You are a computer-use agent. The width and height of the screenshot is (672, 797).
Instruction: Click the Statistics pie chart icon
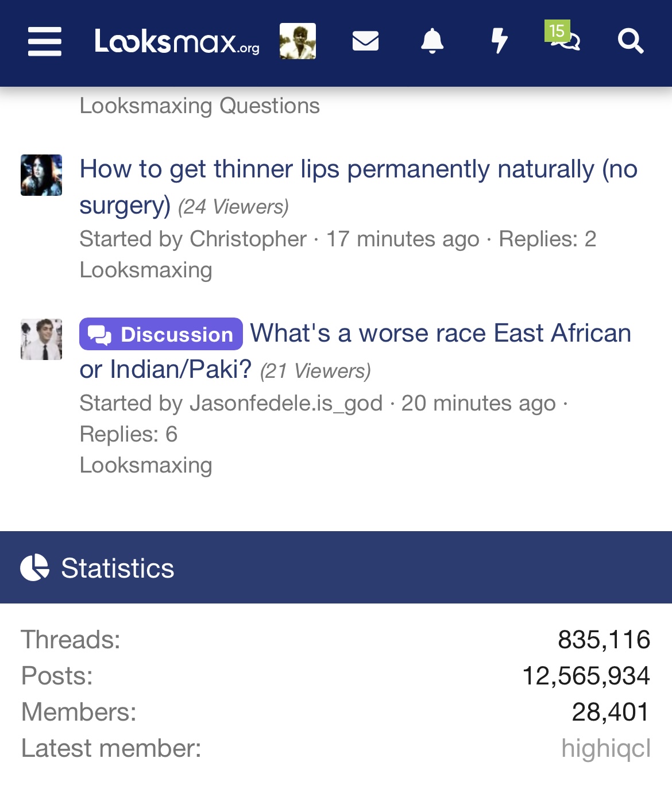(35, 568)
